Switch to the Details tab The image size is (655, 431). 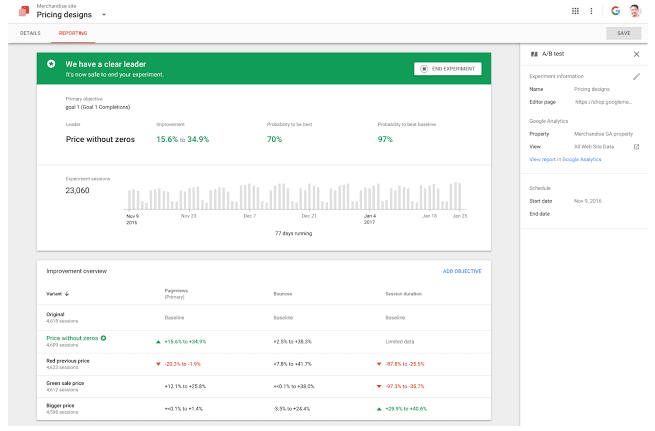(x=30, y=33)
